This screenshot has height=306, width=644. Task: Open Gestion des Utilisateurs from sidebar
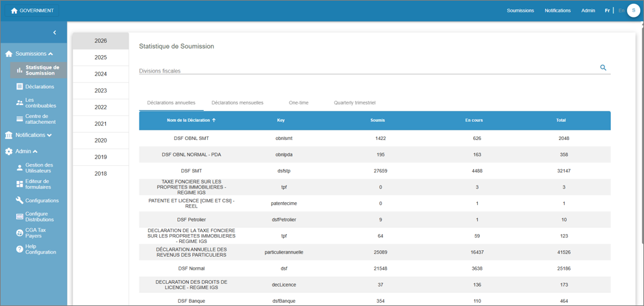coord(39,167)
